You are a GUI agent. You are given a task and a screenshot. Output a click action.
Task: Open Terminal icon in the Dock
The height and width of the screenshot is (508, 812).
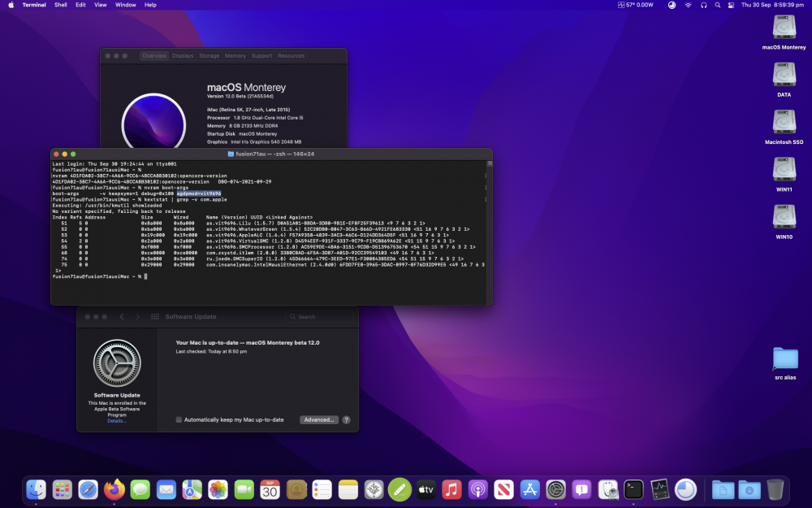634,489
